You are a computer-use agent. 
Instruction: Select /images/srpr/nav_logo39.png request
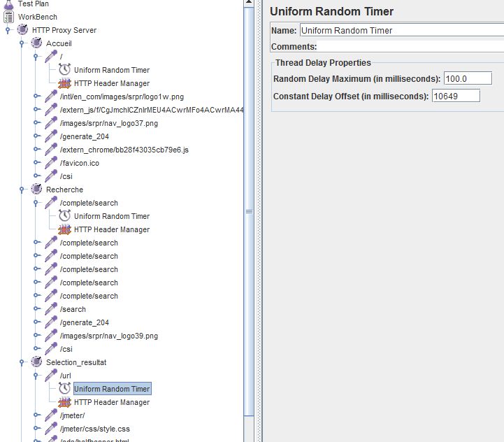coord(109,336)
